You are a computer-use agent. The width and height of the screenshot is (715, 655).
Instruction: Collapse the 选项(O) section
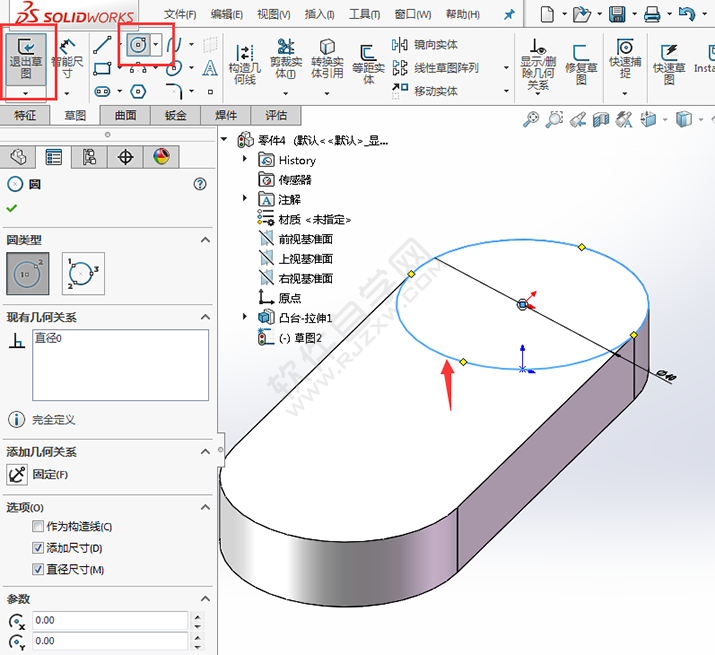coord(205,507)
